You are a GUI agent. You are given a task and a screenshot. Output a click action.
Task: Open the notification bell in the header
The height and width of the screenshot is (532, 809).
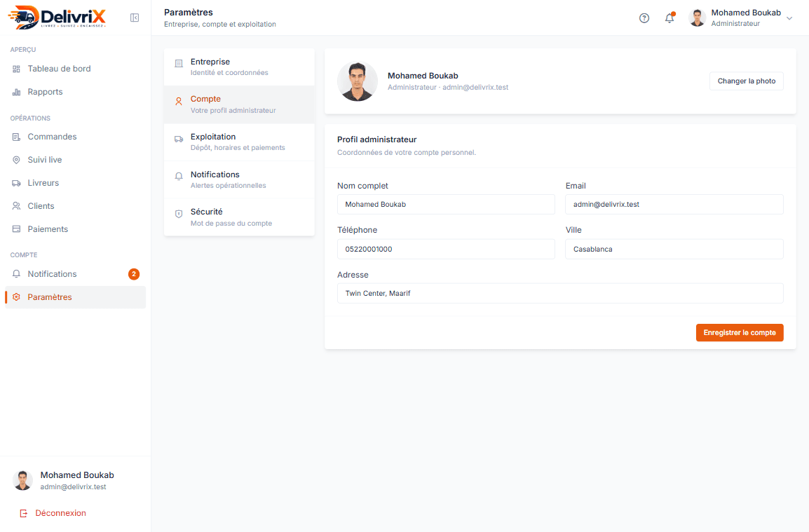(x=669, y=18)
